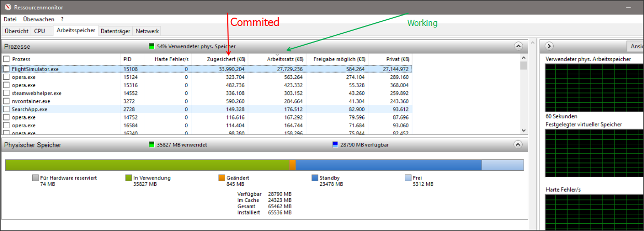Go to the Netzwerk tab
The width and height of the screenshot is (644, 231).
coord(147,31)
